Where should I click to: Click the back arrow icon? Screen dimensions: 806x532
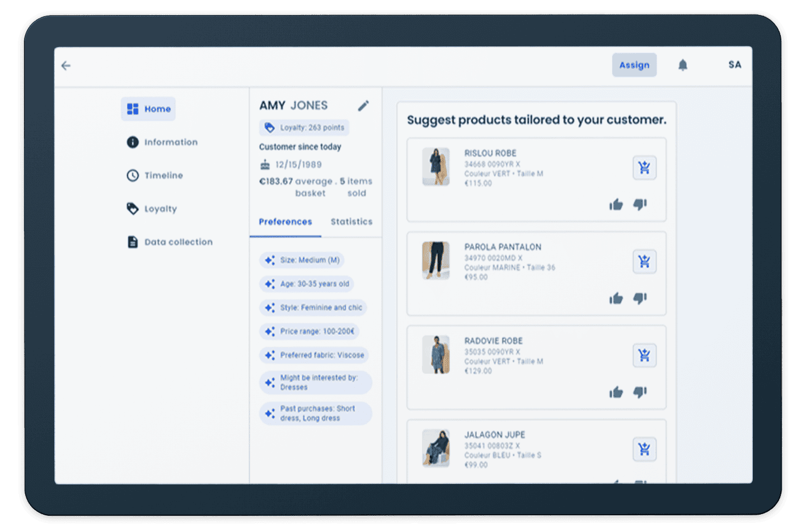66,66
